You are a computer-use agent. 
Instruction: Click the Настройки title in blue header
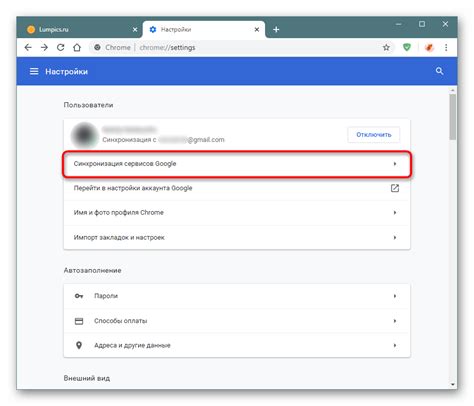point(66,72)
